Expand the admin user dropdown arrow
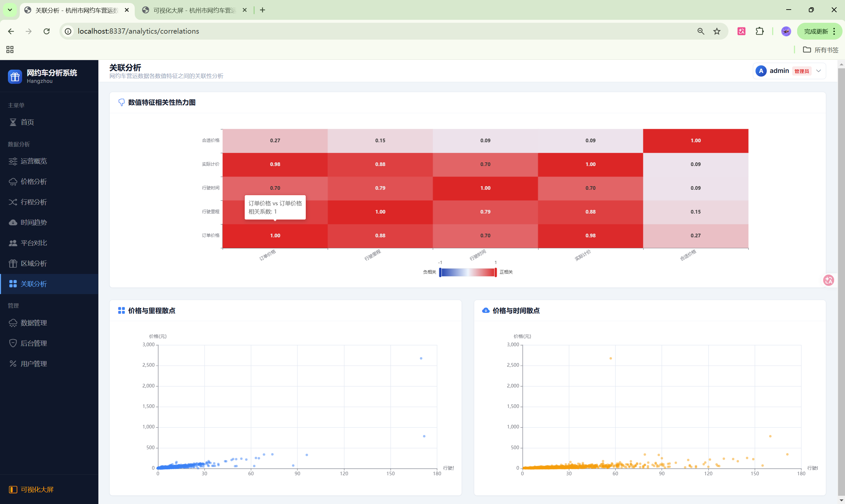The image size is (845, 504). coord(819,71)
